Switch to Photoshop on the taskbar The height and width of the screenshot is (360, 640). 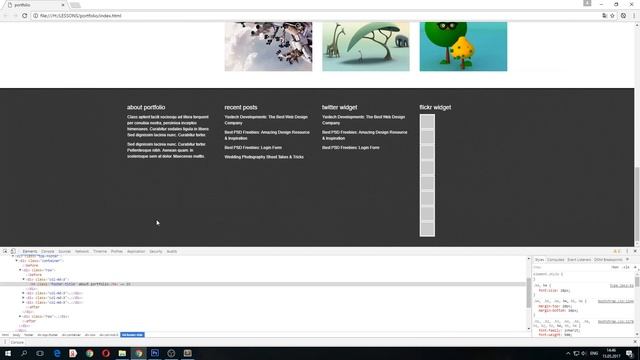click(x=155, y=353)
